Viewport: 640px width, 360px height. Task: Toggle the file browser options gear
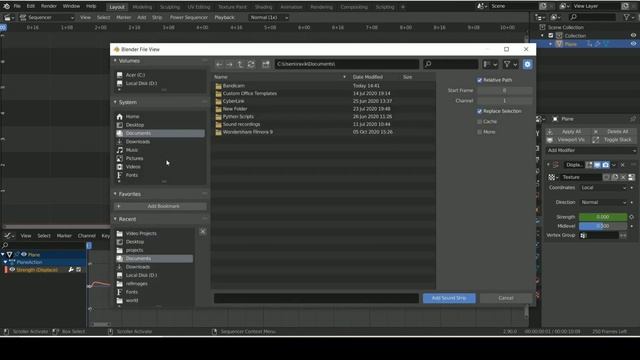(527, 64)
